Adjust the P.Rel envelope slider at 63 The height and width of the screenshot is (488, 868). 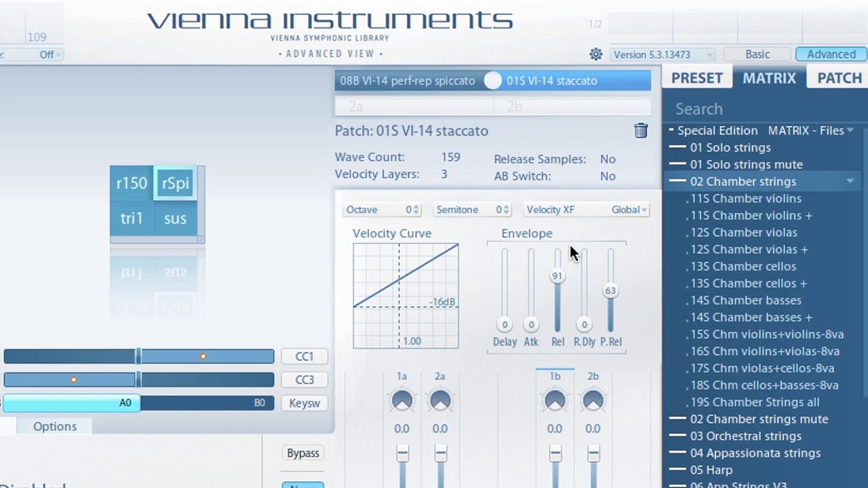(610, 291)
